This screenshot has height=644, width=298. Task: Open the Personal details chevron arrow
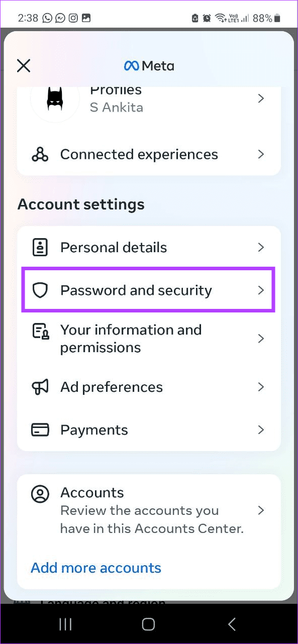261,247
